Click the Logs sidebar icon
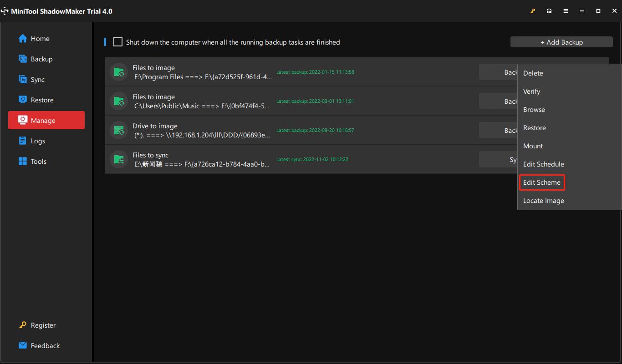The image size is (622, 364). pos(23,141)
